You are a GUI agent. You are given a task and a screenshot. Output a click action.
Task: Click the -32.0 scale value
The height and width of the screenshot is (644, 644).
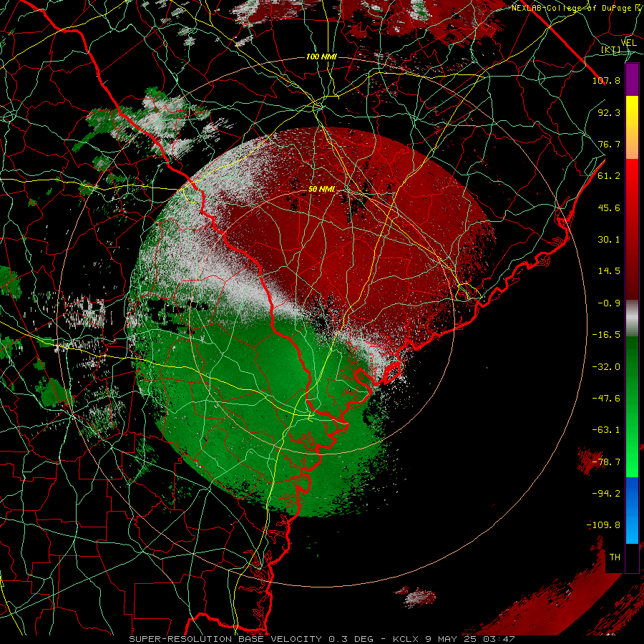[606, 367]
